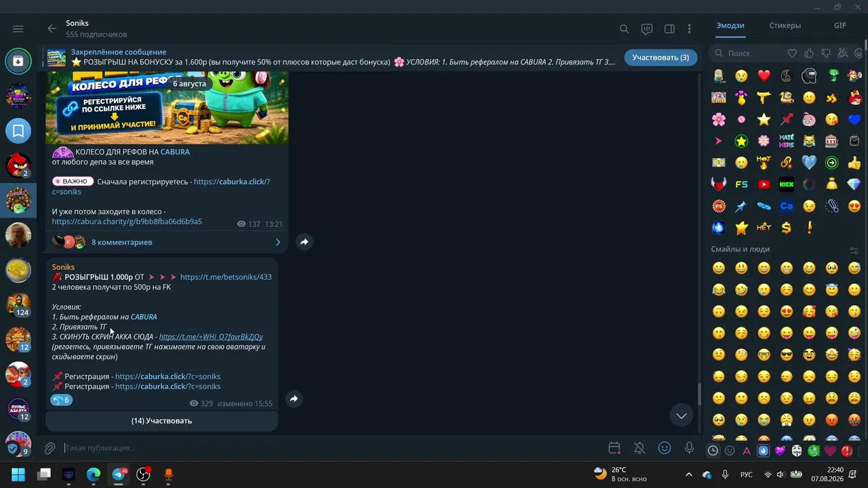868x488 pixels.
Task: Open the КОЛЕСО ДЛЯ РЕФОВ banner image
Action: (167, 107)
